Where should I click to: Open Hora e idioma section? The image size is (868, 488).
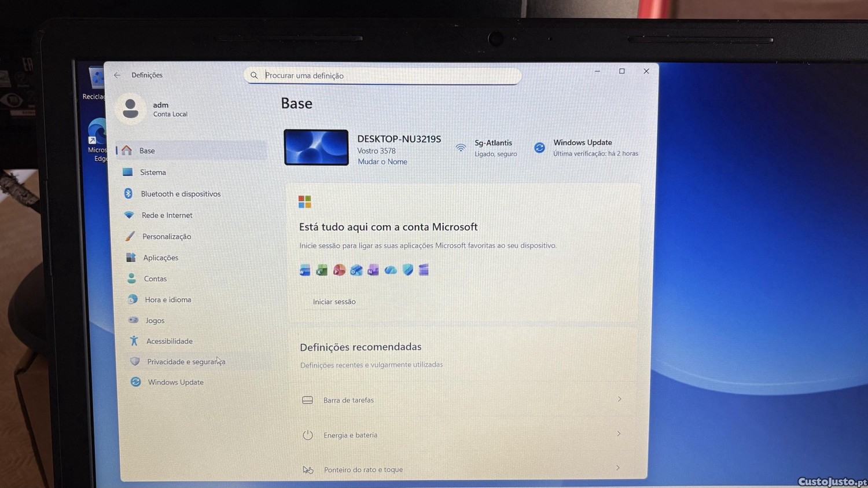(x=168, y=300)
